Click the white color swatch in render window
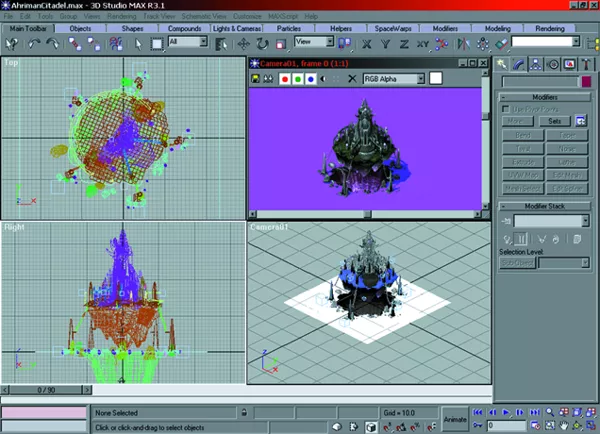Viewport: 600px width, 434px height. point(435,78)
